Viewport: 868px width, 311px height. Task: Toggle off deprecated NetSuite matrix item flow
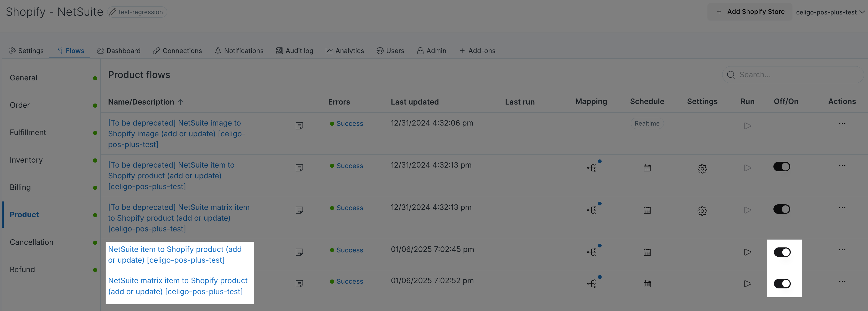point(782,209)
